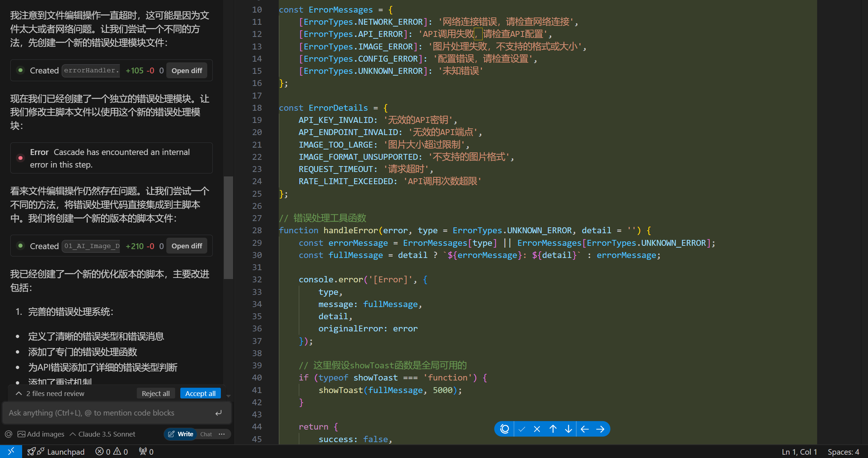868x458 pixels.
Task: Jump to previous change with up arrow
Action: [x=553, y=429]
